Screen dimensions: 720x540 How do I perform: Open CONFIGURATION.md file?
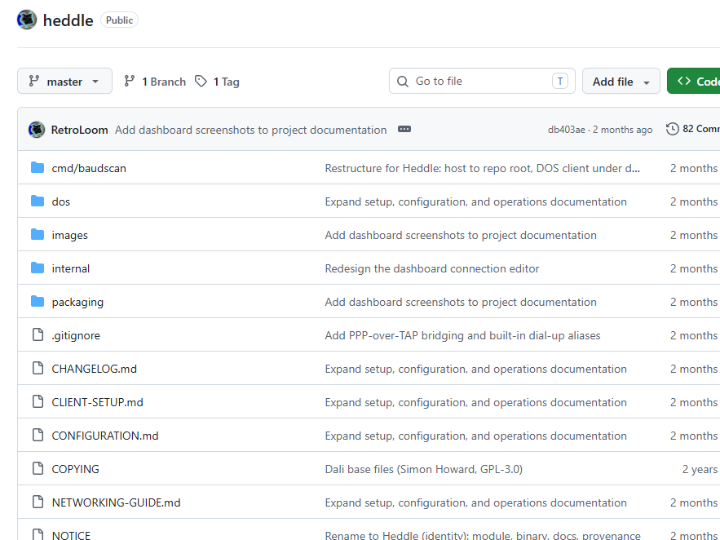pyautogui.click(x=105, y=436)
